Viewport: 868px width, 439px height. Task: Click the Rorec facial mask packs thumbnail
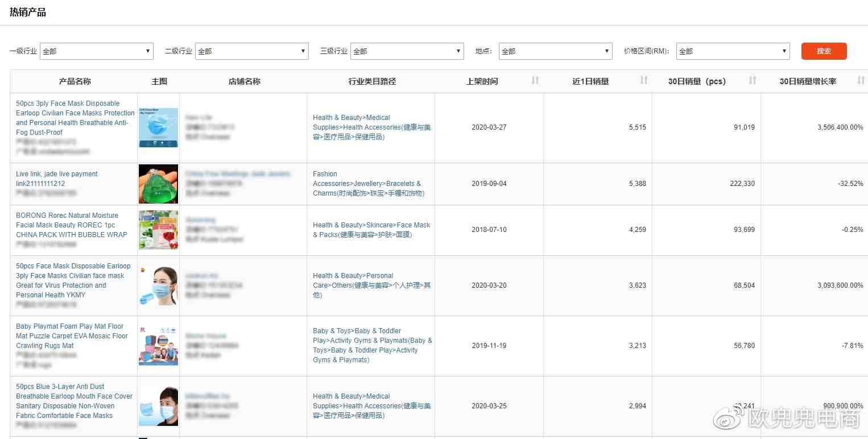(158, 230)
